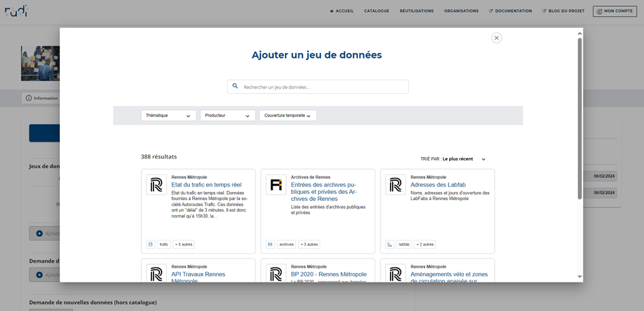This screenshot has width=644, height=311.
Task: Click Archives de Rennes logo icon
Action: tap(276, 184)
